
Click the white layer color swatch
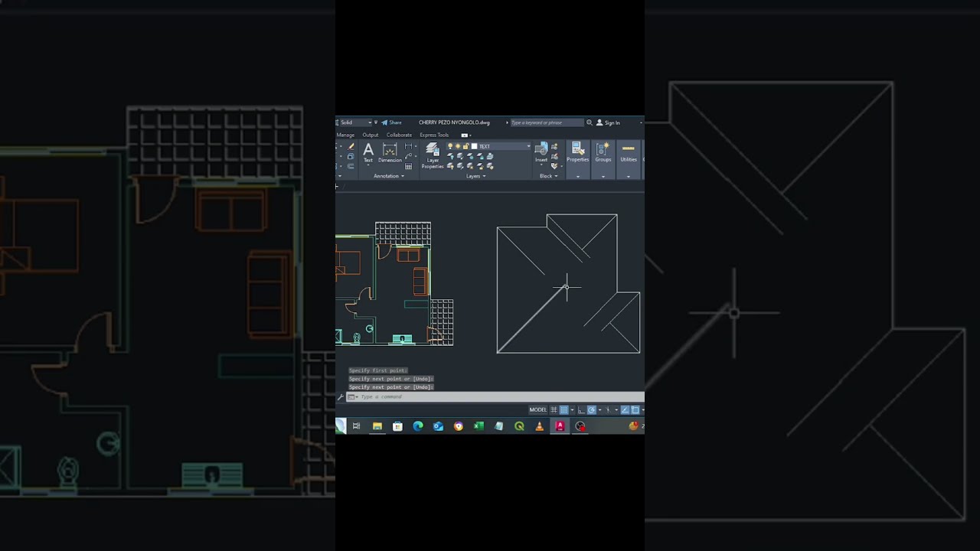(474, 146)
